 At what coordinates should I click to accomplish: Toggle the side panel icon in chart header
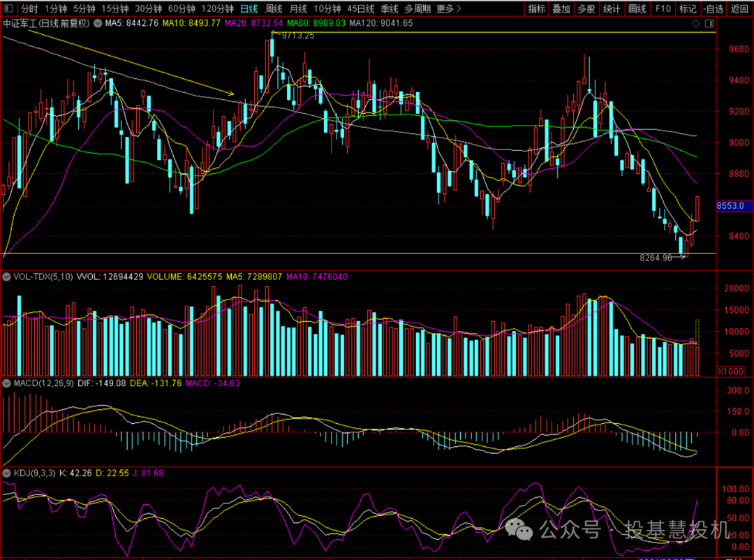coord(709,24)
